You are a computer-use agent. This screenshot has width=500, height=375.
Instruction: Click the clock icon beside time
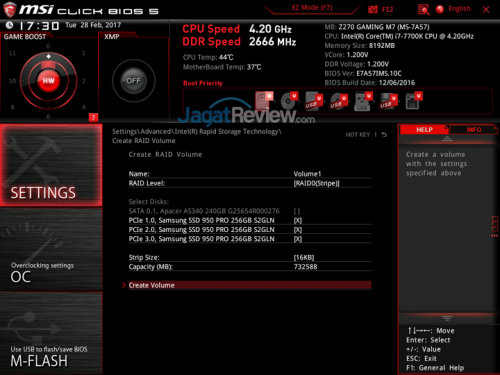pyautogui.click(x=10, y=25)
